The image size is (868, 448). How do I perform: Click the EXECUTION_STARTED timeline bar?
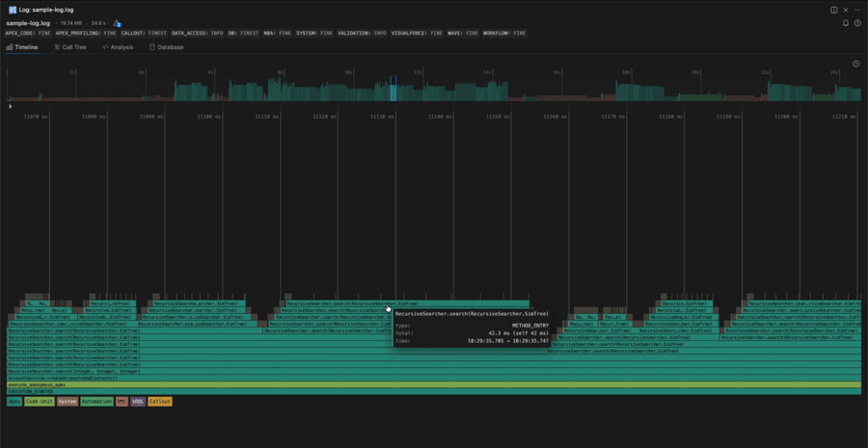434,391
